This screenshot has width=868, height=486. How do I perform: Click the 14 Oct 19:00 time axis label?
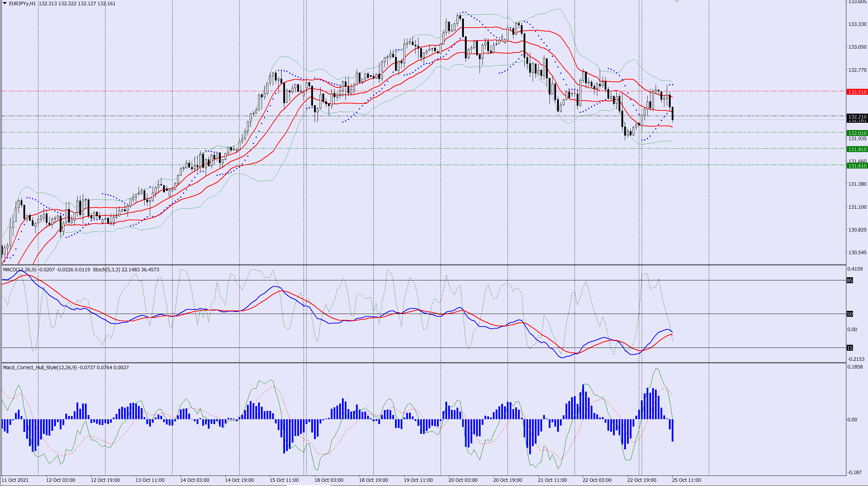click(239, 480)
